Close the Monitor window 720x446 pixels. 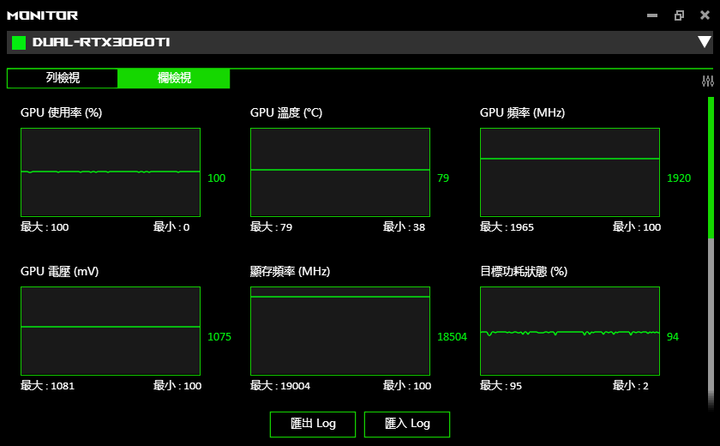705,15
